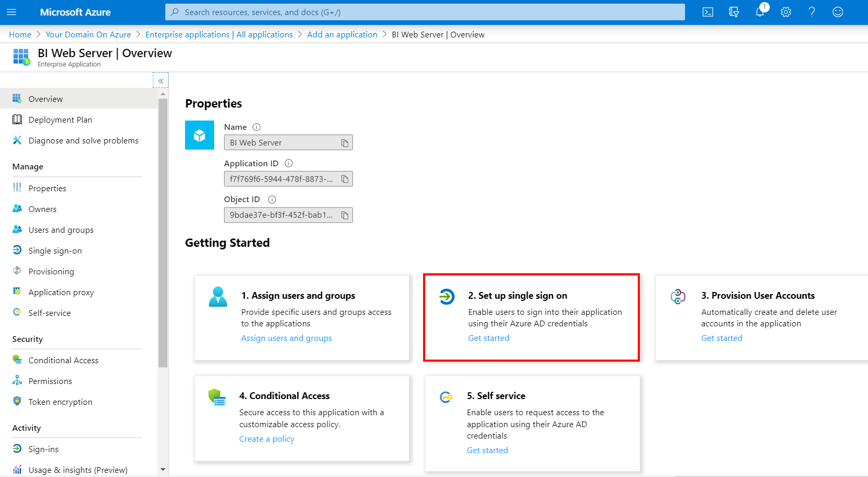Copy the Application ID value
Viewport: 868px width, 477px height.
tap(345, 179)
